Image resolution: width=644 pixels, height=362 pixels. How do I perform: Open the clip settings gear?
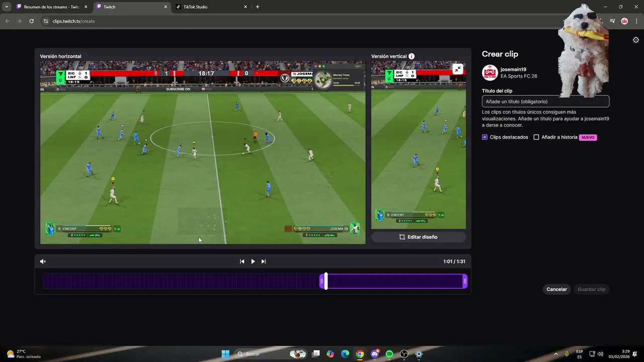[x=636, y=40]
